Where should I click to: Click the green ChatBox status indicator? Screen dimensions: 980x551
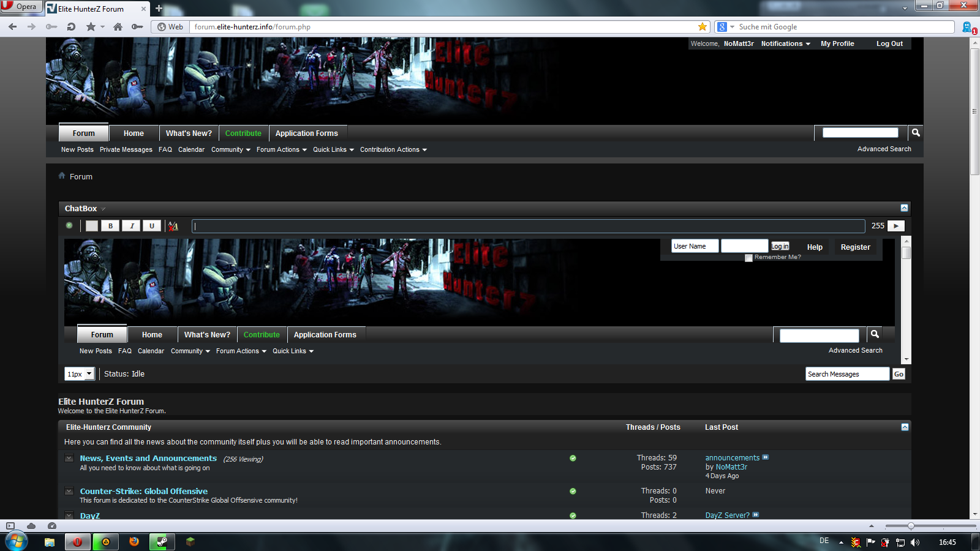pos(69,225)
